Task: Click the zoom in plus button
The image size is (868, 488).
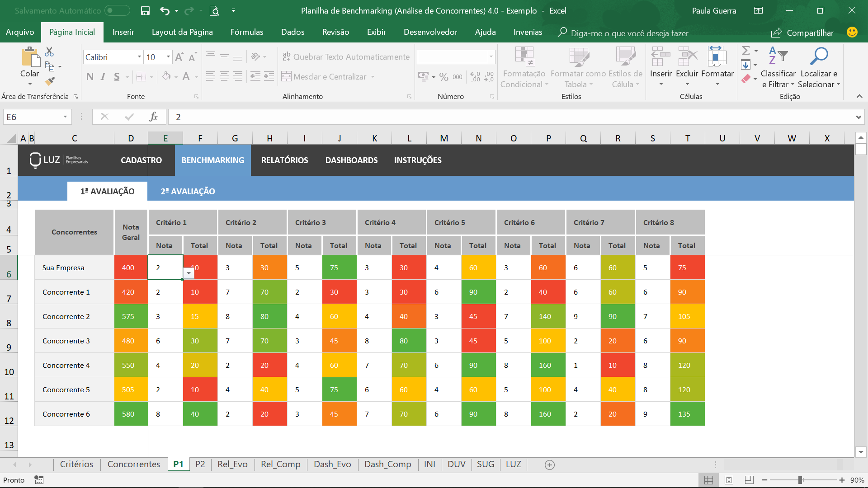Action: coord(842,480)
